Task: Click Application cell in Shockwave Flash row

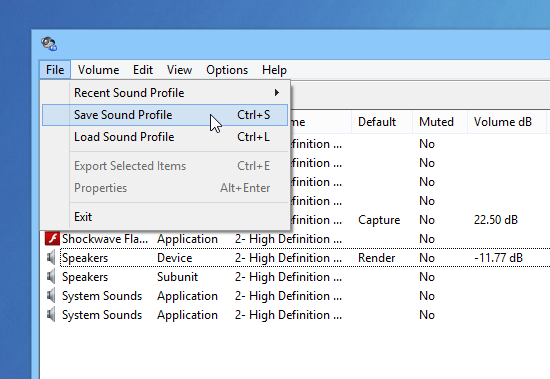Action: pos(187,239)
